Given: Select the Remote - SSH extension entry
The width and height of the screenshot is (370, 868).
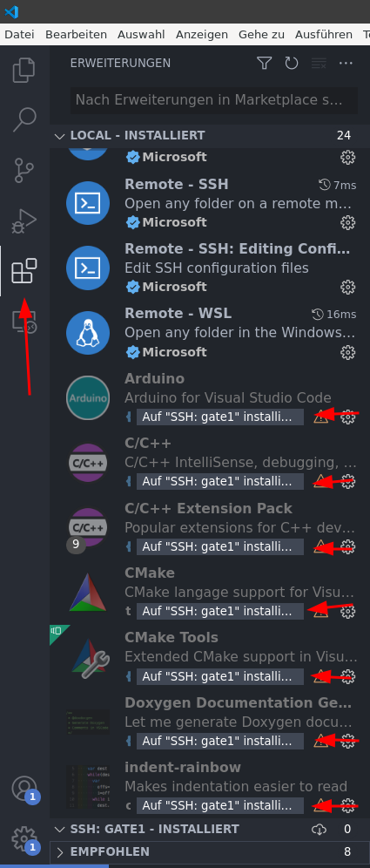Looking at the screenshot, I should 210,203.
